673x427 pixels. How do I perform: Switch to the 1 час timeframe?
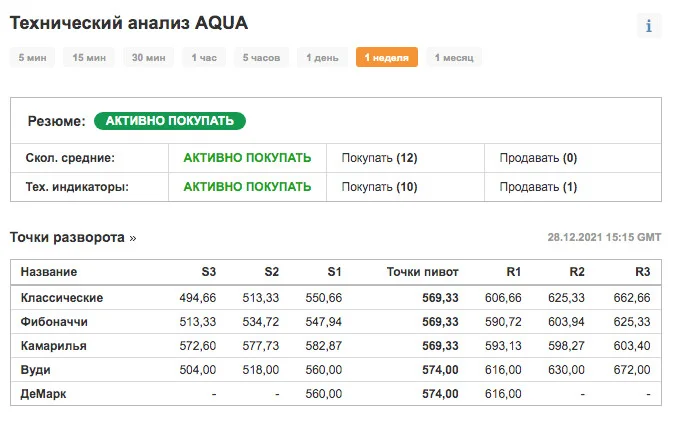point(204,58)
